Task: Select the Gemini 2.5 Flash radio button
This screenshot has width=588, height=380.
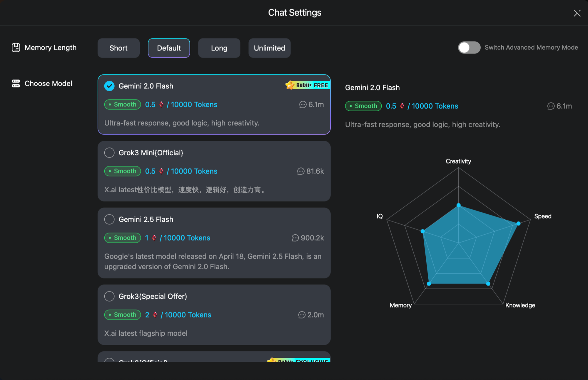Action: click(109, 219)
